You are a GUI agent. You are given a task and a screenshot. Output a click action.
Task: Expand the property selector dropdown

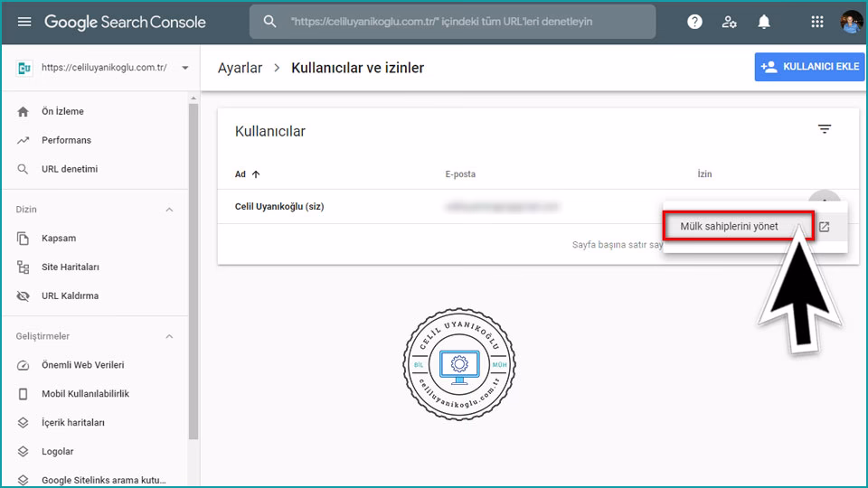coord(185,68)
